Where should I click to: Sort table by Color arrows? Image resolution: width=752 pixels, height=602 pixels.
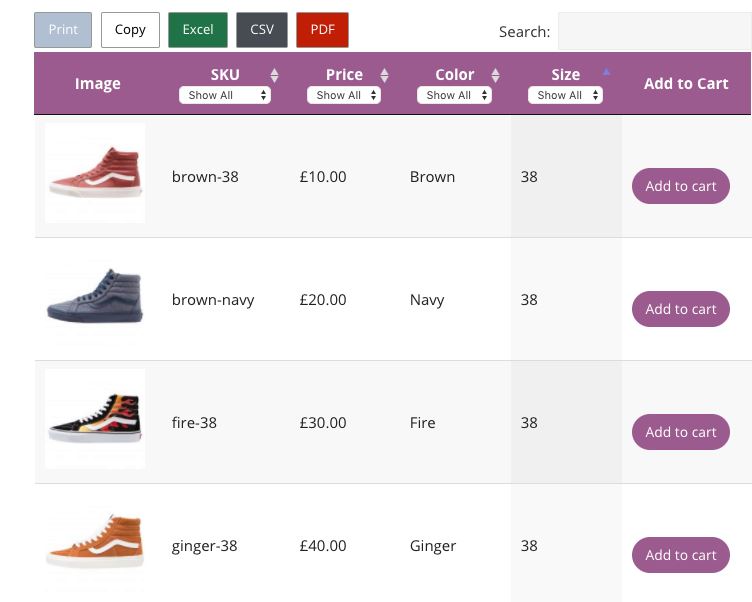click(495, 75)
